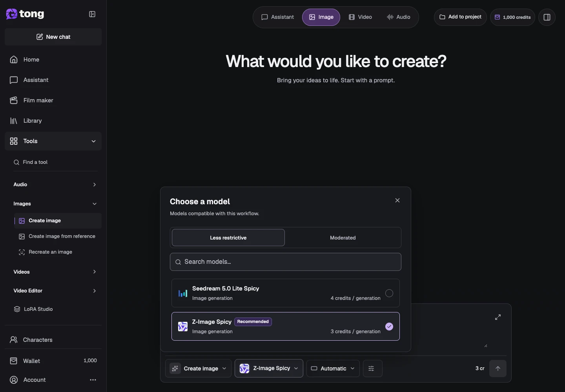Collapse the Tools section
The image size is (565, 392).
click(53, 141)
